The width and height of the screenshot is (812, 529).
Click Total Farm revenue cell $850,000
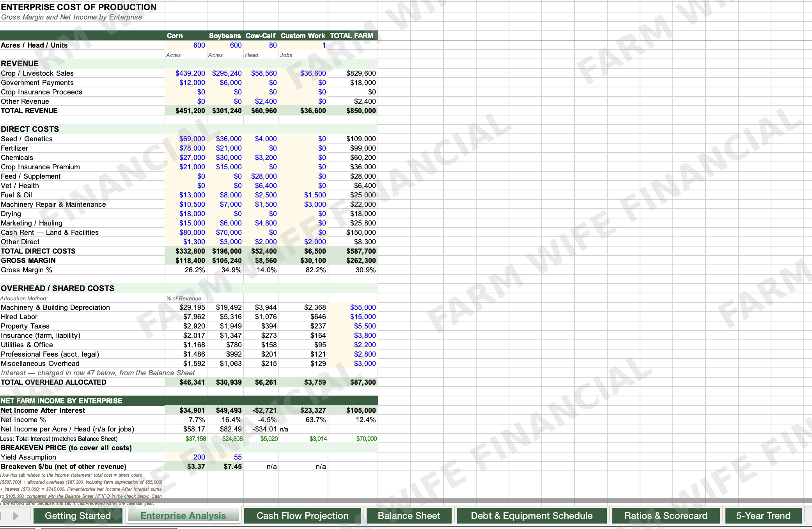pos(353,111)
